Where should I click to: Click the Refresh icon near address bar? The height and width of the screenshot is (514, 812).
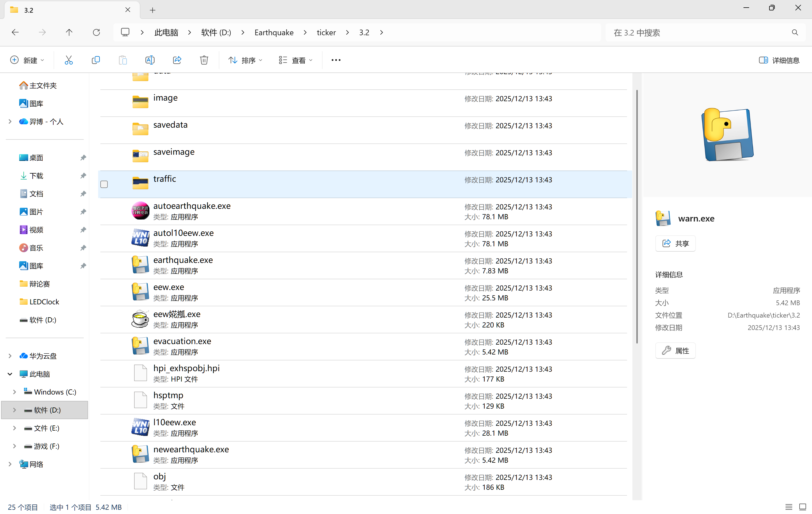pyautogui.click(x=96, y=32)
